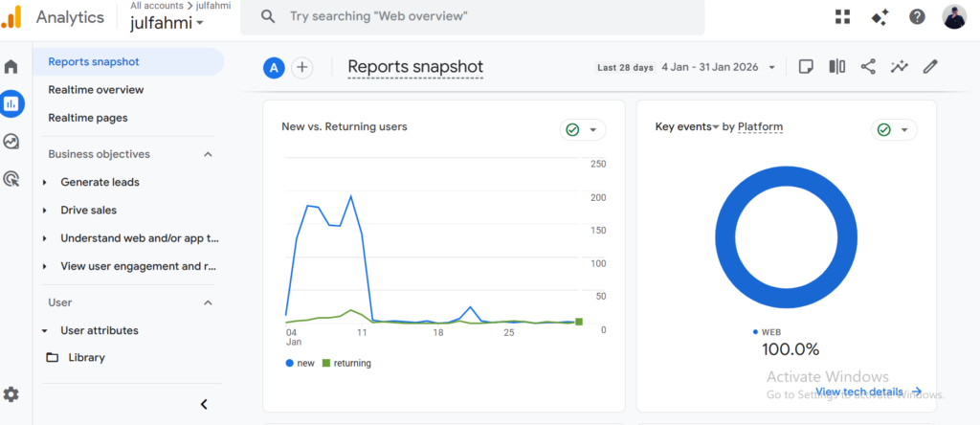
Task: Click the Edit comparisons columns icon
Action: (836, 67)
